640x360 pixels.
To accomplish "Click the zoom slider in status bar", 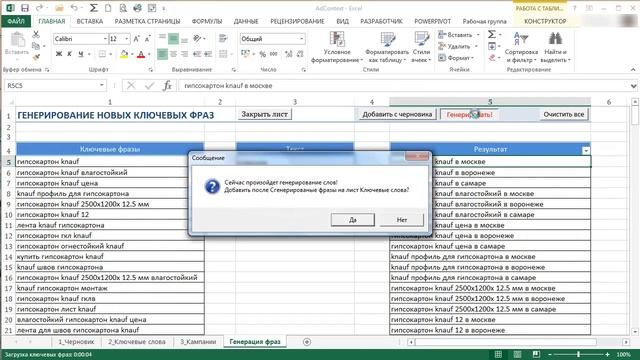I will pos(578,354).
